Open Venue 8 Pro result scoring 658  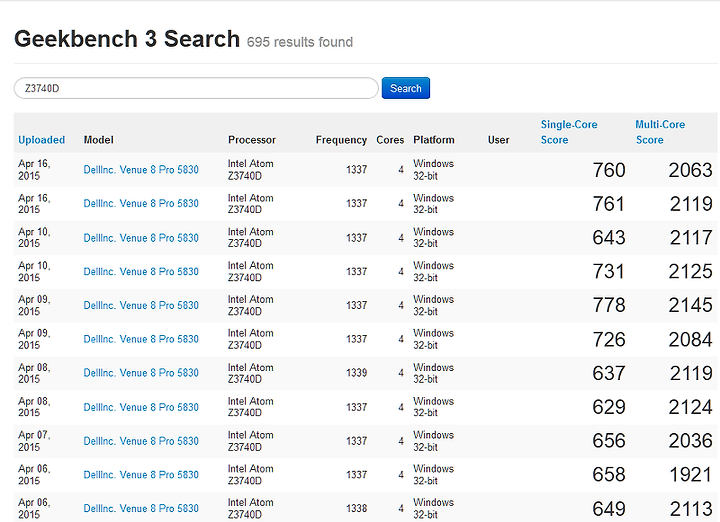click(x=141, y=475)
